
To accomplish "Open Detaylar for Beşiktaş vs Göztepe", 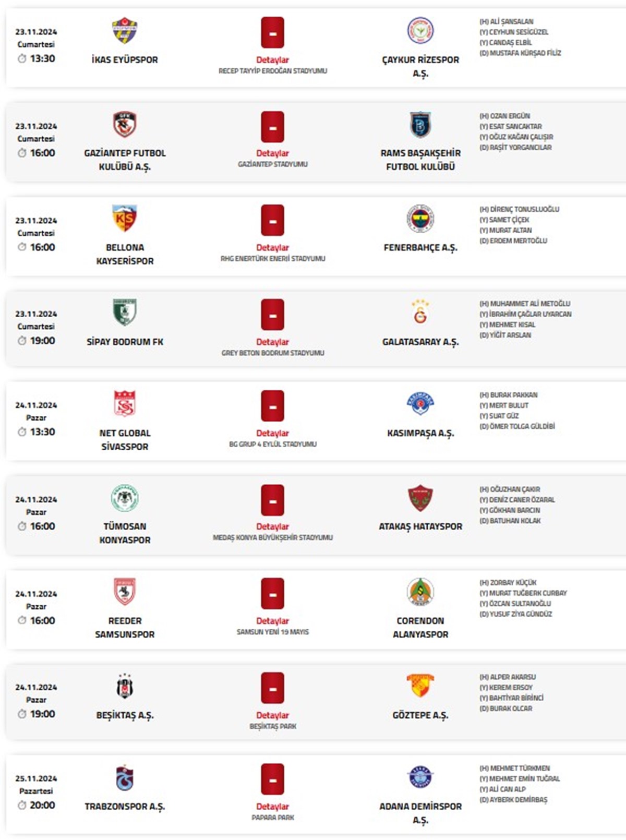I will [x=272, y=715].
